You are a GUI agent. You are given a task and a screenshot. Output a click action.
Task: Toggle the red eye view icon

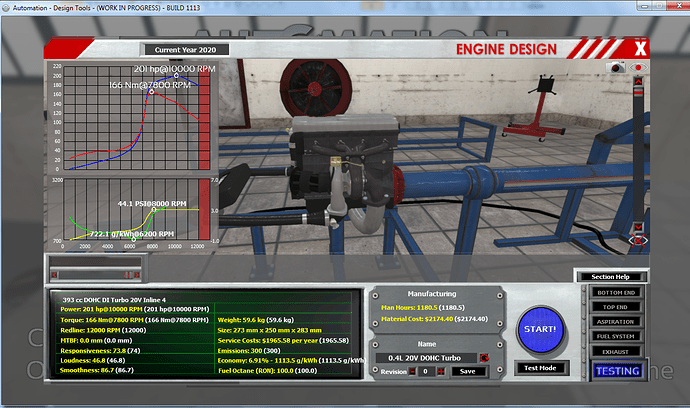point(638,67)
